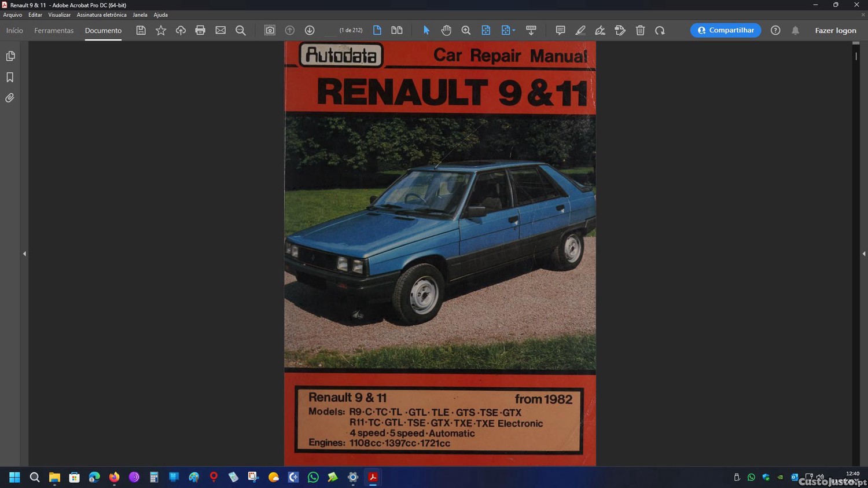
Task: Click the Fazer logon link
Action: (835, 31)
